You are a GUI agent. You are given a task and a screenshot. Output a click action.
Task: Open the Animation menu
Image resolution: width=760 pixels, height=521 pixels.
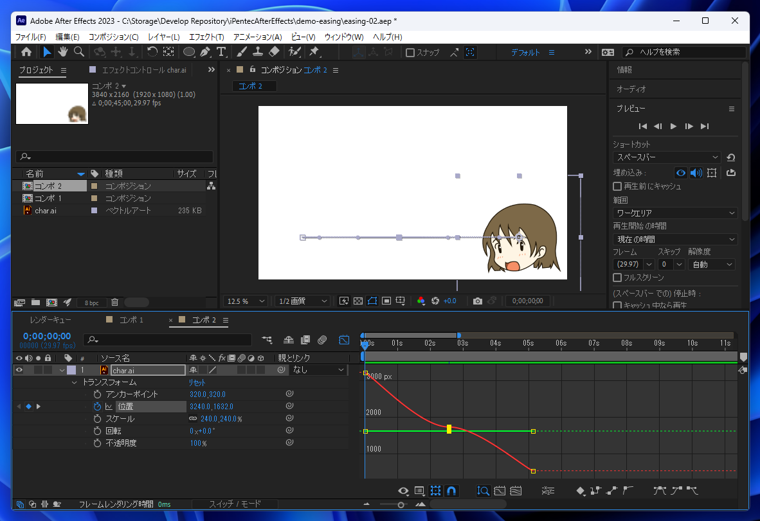257,37
